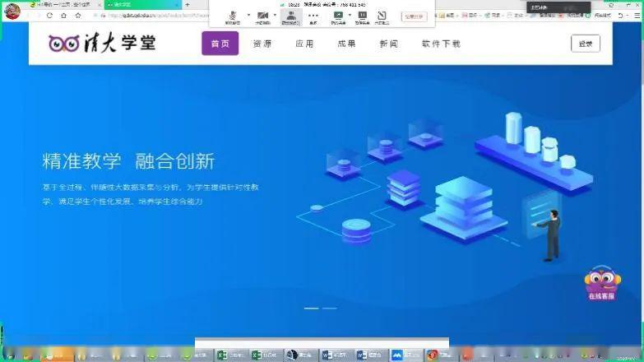Viewport: 644px width, 362px height.
Task: Open the 成果 navigation menu
Action: [346, 44]
